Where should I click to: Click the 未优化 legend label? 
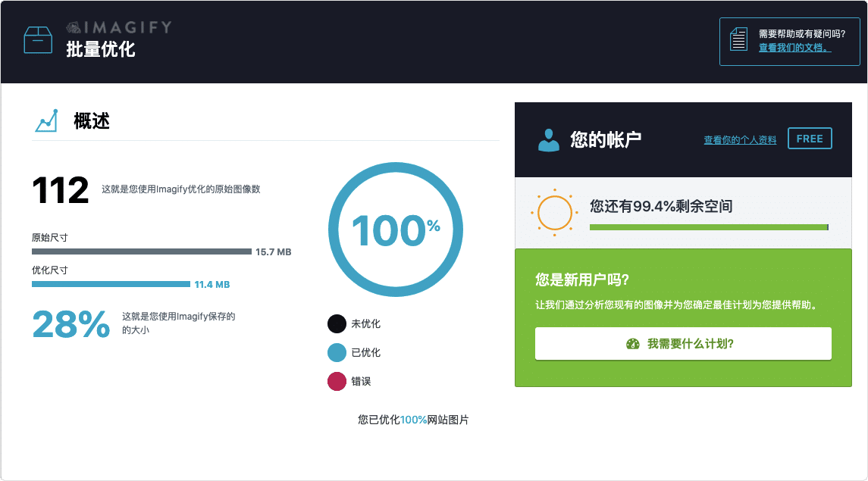pyautogui.click(x=366, y=324)
